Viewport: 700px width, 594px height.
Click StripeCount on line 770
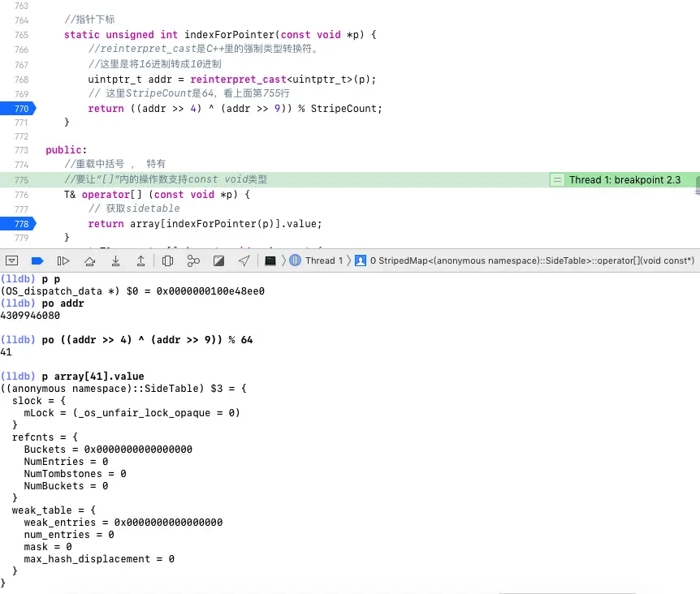coord(344,109)
